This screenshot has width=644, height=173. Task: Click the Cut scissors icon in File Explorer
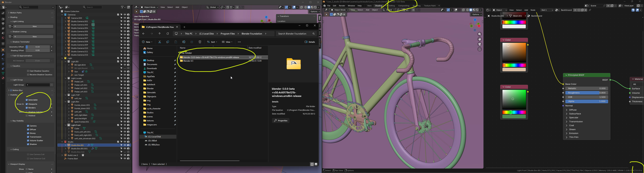[159, 42]
